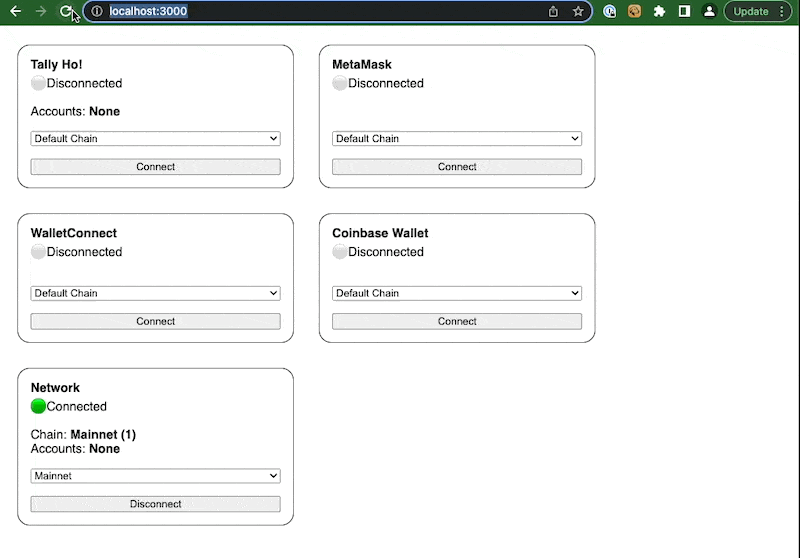Image resolution: width=800 pixels, height=558 pixels.
Task: Open the MetaMask Default Chain dropdown
Action: pos(457,139)
